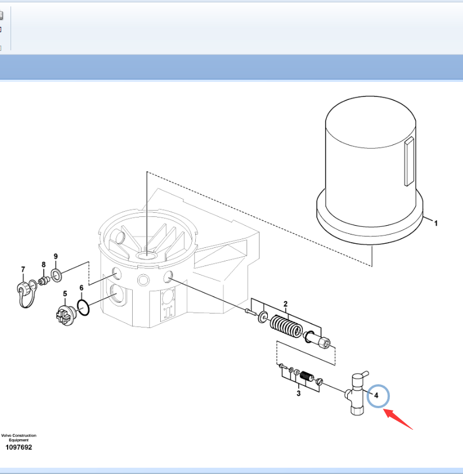Screen dimensions: 463x476
Task: Click callout number 9 above the washer
Action: pyautogui.click(x=56, y=256)
